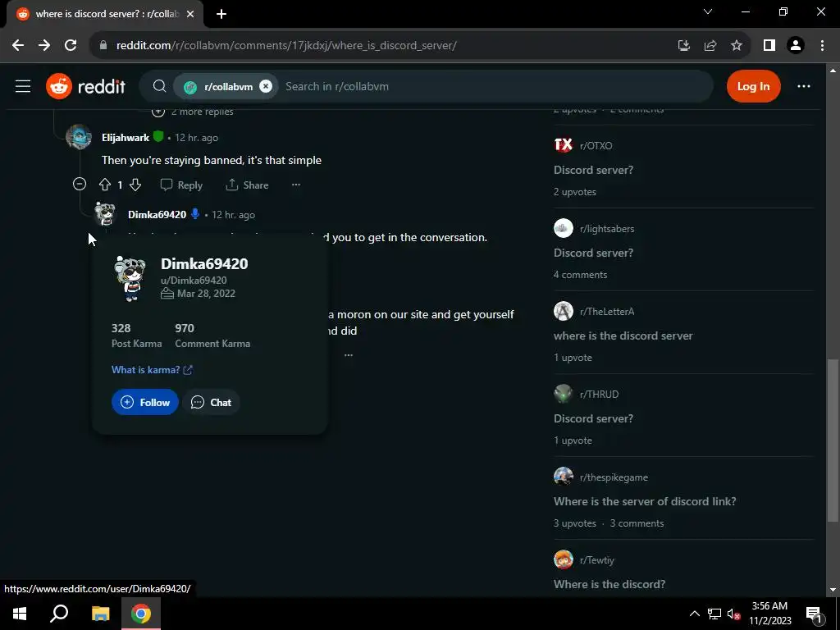Open the r/lightsabers community link

pyautogui.click(x=607, y=229)
